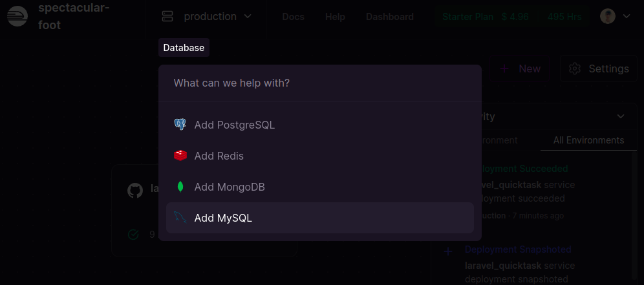Image resolution: width=644 pixels, height=285 pixels.
Task: Open the production environment dropdown
Action: point(207,16)
